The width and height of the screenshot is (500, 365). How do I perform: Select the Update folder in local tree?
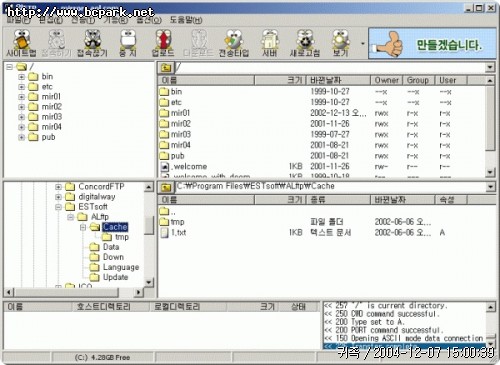click(109, 277)
